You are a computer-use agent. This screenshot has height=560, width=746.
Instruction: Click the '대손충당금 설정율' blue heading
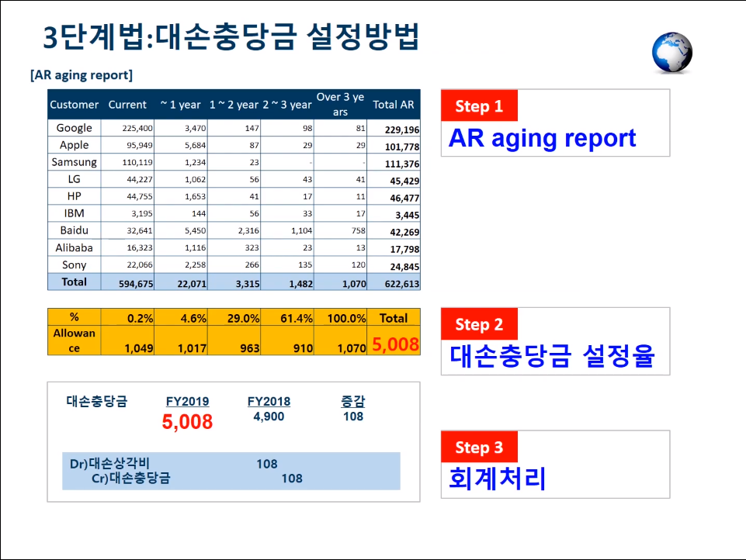click(x=552, y=355)
